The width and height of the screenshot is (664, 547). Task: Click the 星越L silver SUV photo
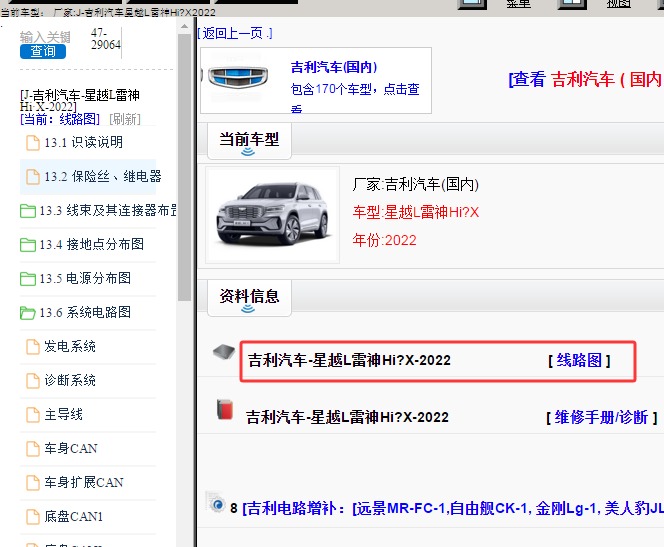[272, 215]
